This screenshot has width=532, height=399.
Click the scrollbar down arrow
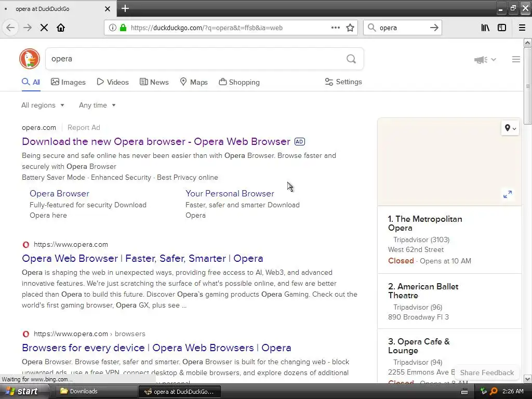pos(527,379)
